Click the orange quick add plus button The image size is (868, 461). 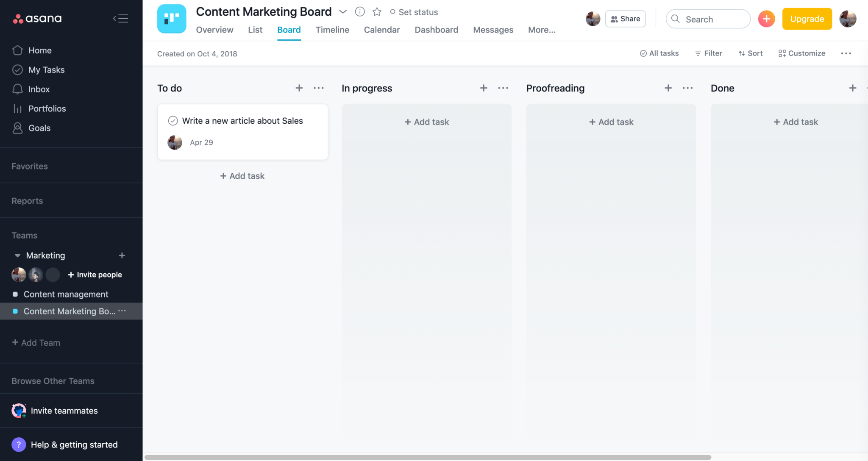point(766,19)
